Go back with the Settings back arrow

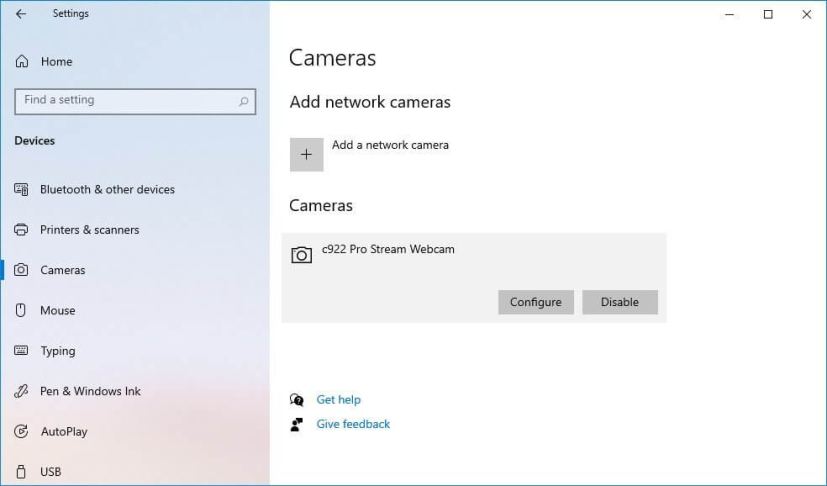click(21, 14)
